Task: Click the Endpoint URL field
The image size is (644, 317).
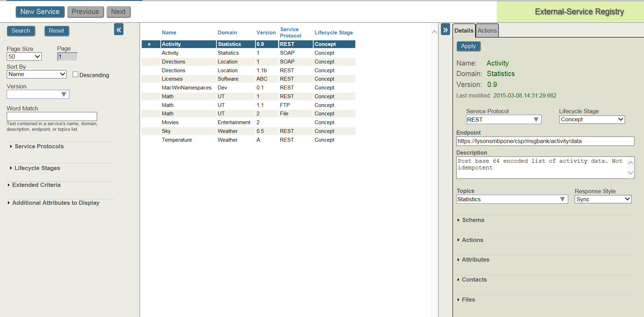Action: [x=545, y=141]
